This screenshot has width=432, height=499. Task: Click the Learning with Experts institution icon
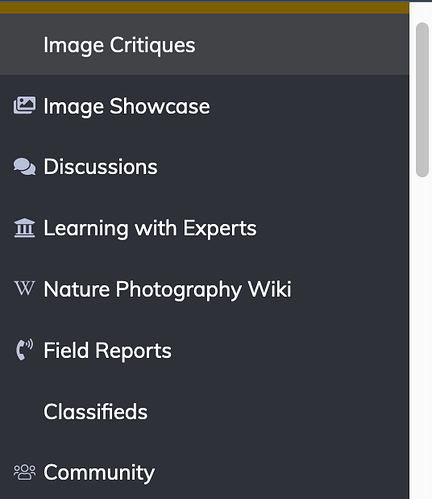tap(24, 228)
